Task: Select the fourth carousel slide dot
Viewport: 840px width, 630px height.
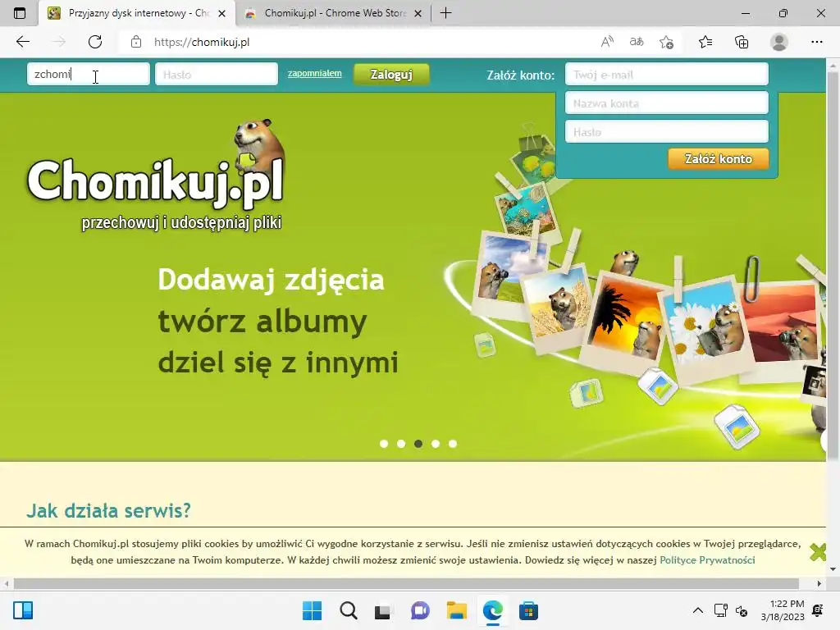Action: [436, 444]
